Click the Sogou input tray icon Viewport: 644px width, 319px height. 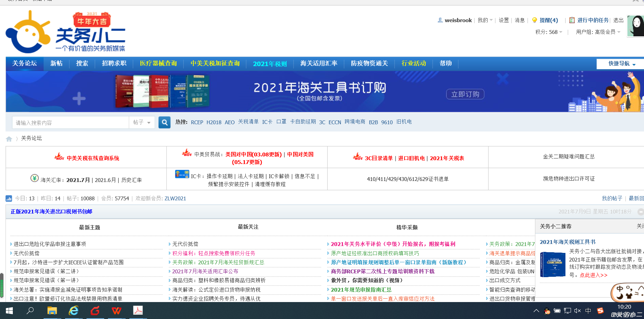pos(600,311)
